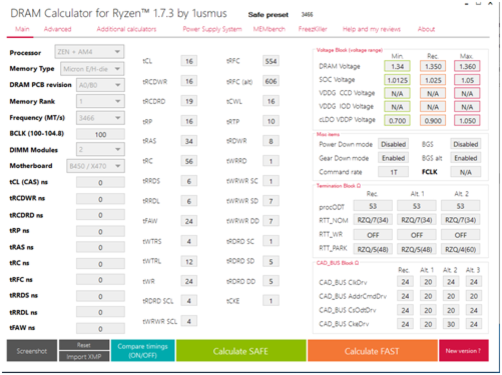Click the tRDWR value 8

pos(271,141)
